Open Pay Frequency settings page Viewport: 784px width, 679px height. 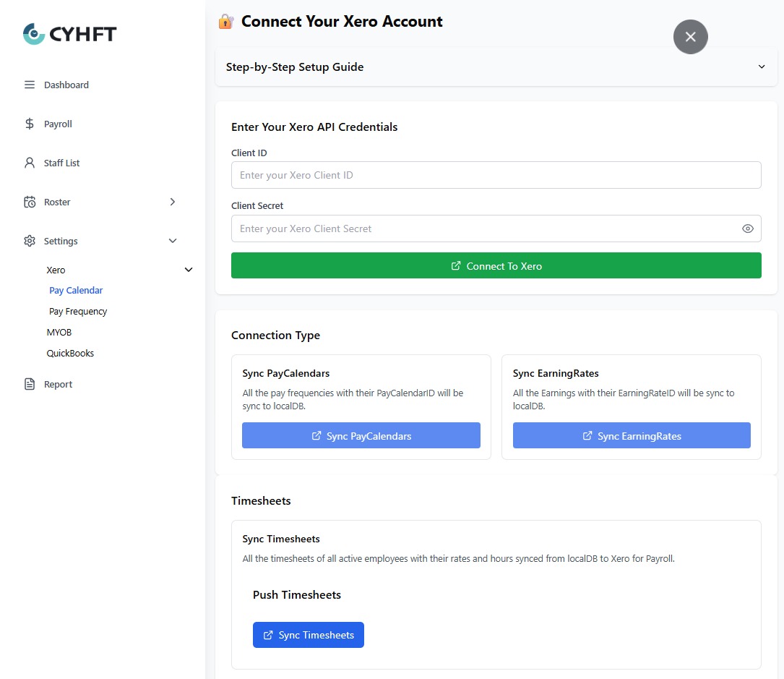[78, 311]
